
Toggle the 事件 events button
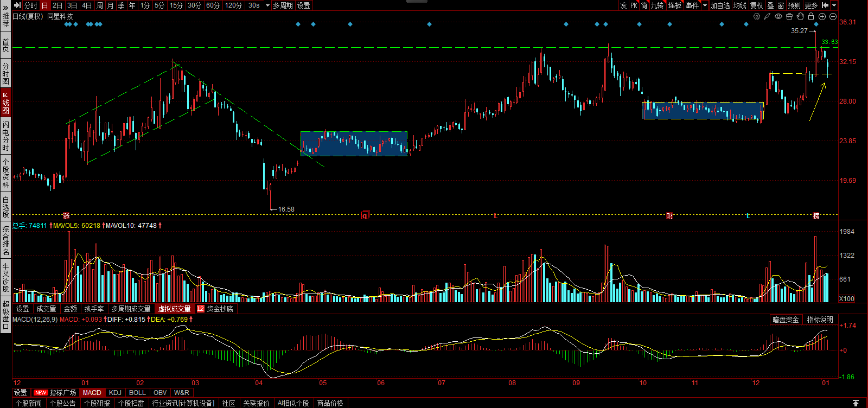click(x=692, y=5)
